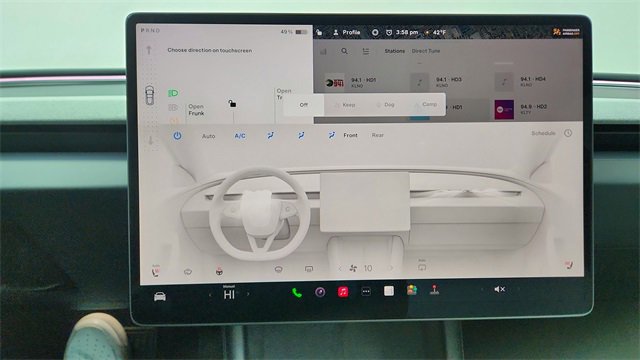The width and height of the screenshot is (640, 360).
Task: Increase driver temperature with right arrow
Action: 248,294
